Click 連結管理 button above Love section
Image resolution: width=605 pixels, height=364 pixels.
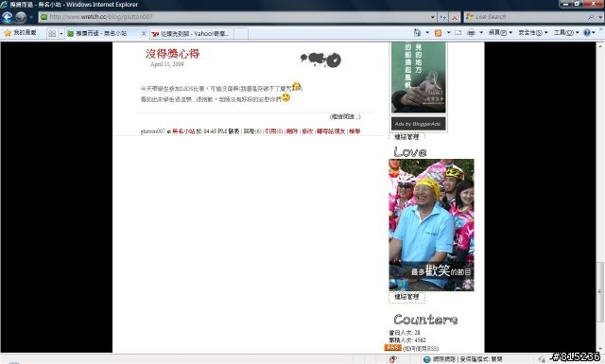[x=406, y=137]
